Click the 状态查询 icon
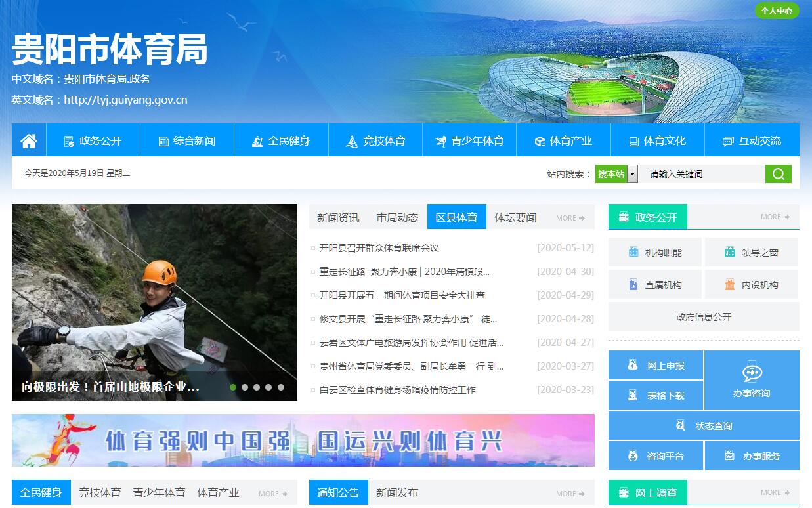Viewport: 812px width, 508px height. (x=681, y=425)
